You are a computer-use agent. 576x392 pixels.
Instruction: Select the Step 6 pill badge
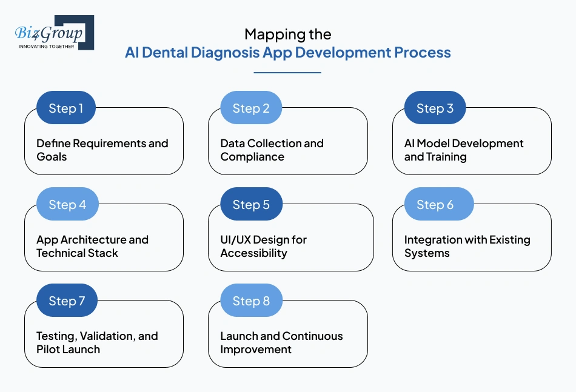click(x=439, y=204)
